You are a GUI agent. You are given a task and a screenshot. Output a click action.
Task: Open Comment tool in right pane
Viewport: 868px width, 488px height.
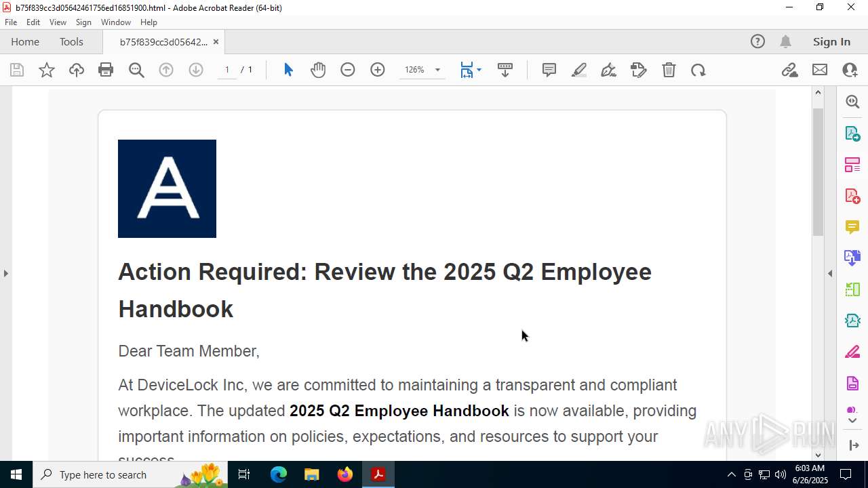coord(852,226)
